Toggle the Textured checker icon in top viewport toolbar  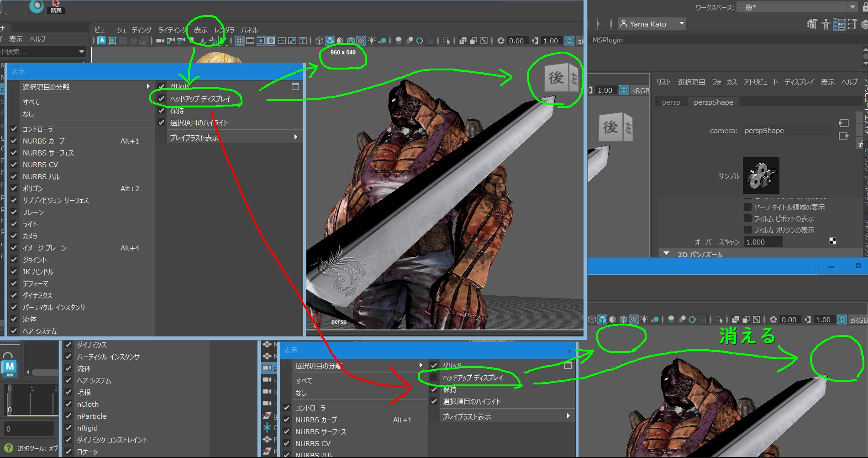tap(361, 41)
